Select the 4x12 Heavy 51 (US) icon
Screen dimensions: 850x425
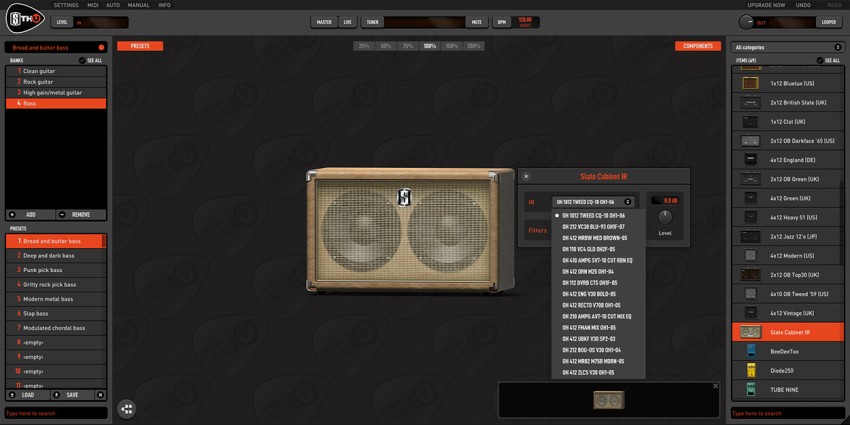751,217
